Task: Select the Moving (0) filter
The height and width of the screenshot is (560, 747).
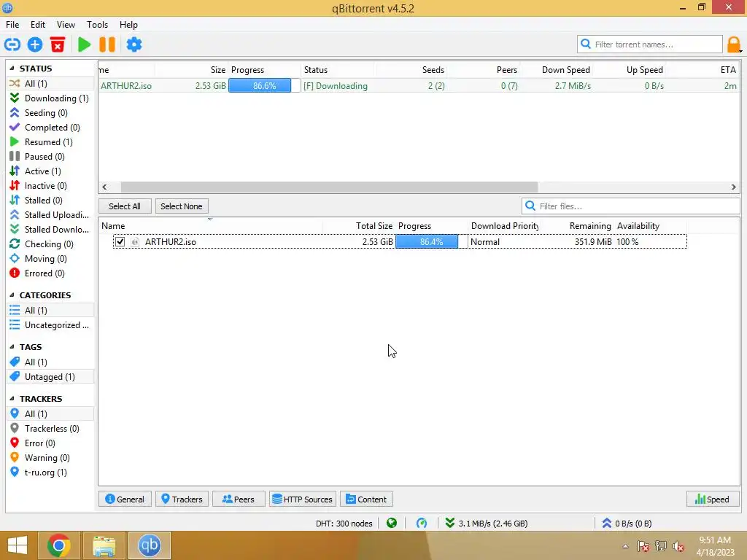Action: [50, 259]
